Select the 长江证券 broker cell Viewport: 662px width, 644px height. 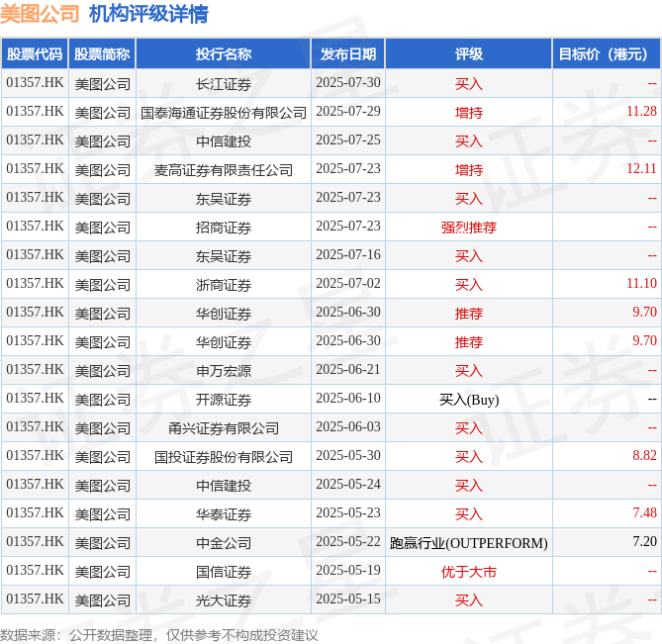point(224,84)
